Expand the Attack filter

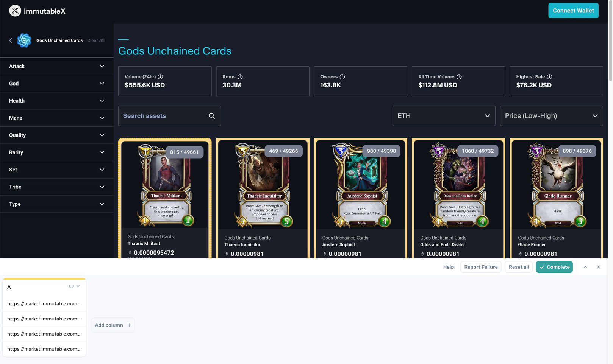point(57,66)
